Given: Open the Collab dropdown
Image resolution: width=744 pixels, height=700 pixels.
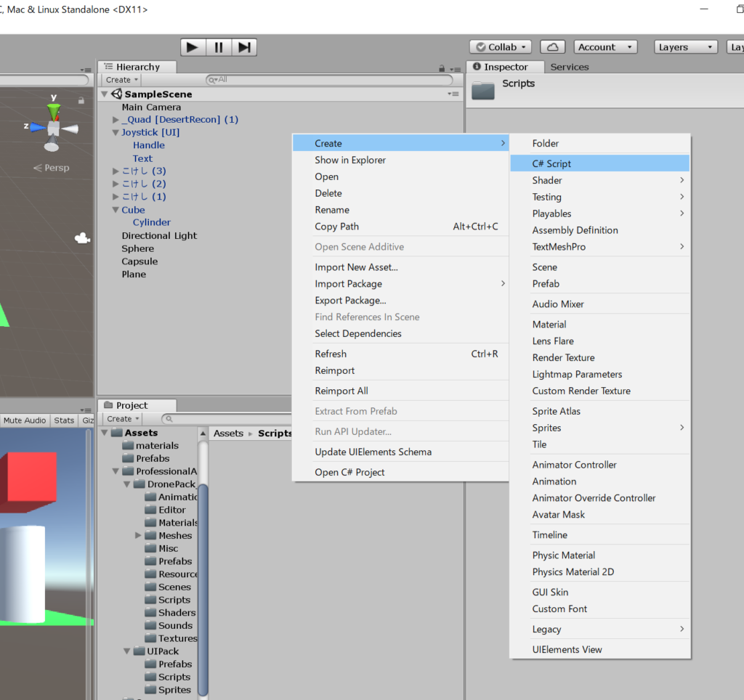Looking at the screenshot, I should click(501, 47).
